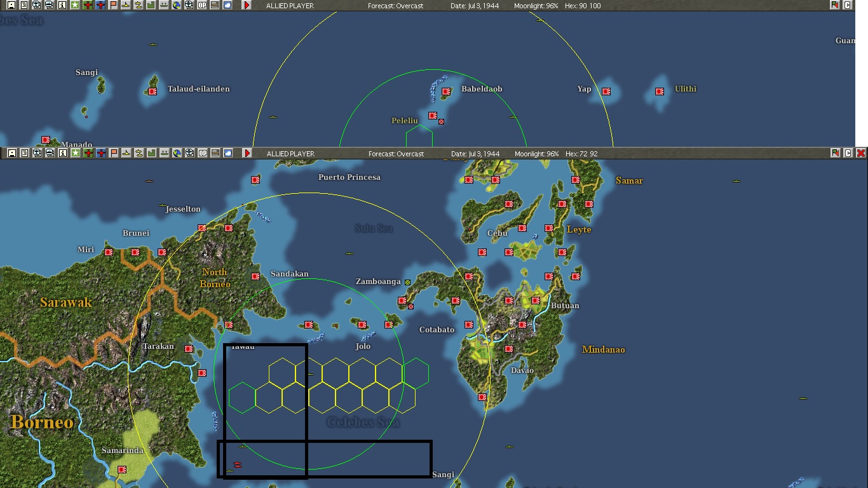Click the 'Peleliu' map label

pyautogui.click(x=405, y=120)
